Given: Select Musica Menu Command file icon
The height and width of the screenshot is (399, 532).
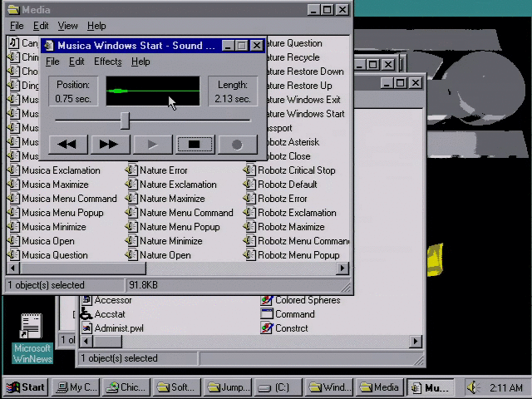Looking at the screenshot, I should (x=13, y=199).
